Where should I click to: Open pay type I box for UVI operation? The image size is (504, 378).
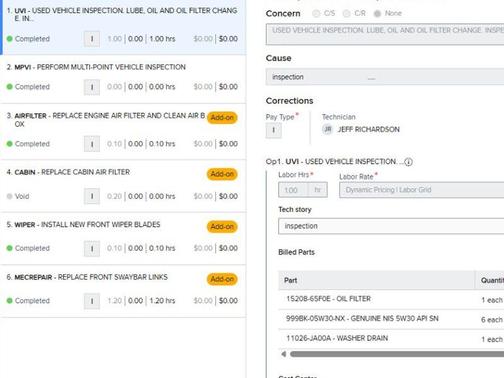(x=92, y=39)
